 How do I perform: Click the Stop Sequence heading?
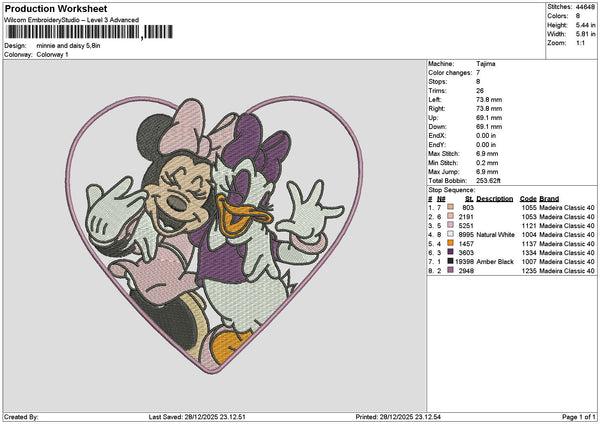click(x=452, y=190)
